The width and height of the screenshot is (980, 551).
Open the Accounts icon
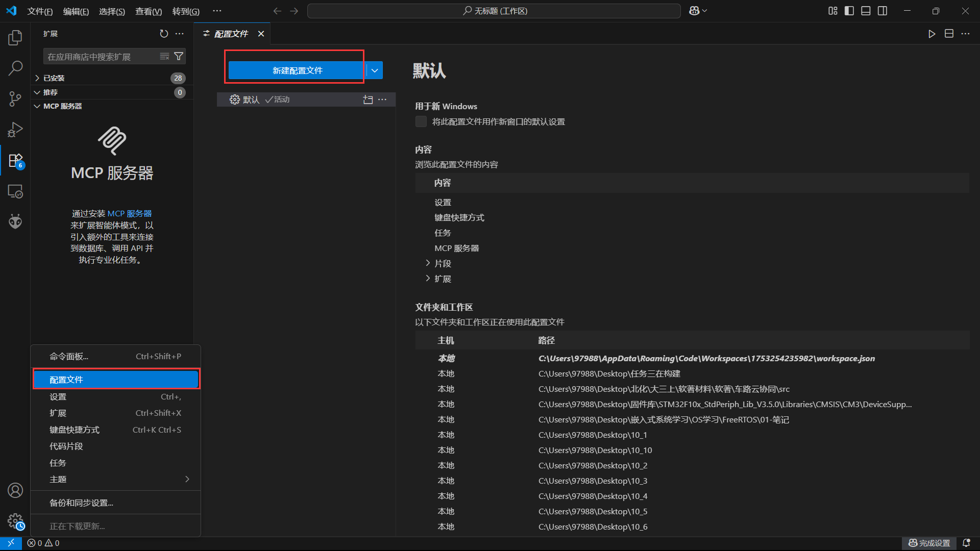15,490
